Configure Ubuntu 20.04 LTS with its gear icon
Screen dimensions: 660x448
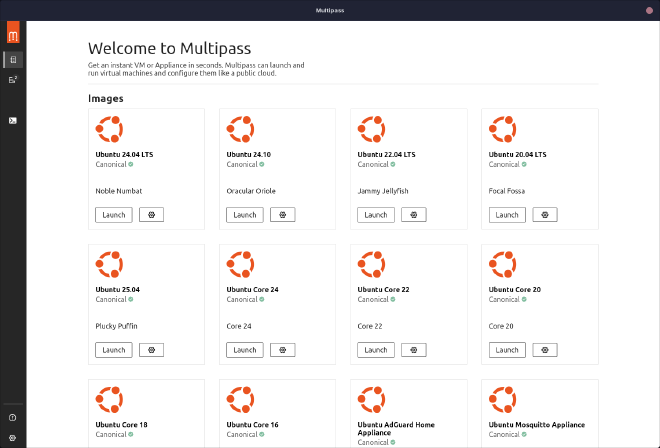(x=545, y=215)
